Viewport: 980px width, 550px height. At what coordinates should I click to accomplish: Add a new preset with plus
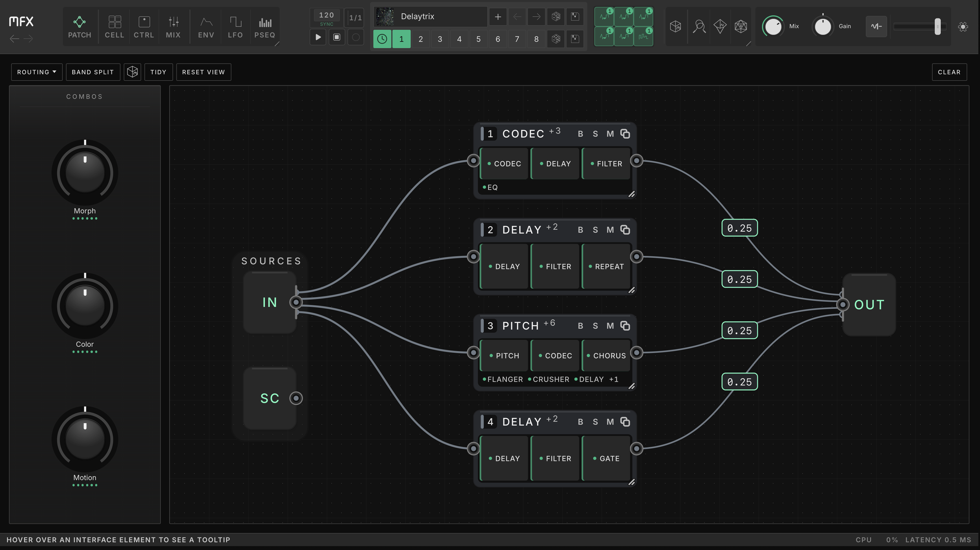pyautogui.click(x=498, y=17)
